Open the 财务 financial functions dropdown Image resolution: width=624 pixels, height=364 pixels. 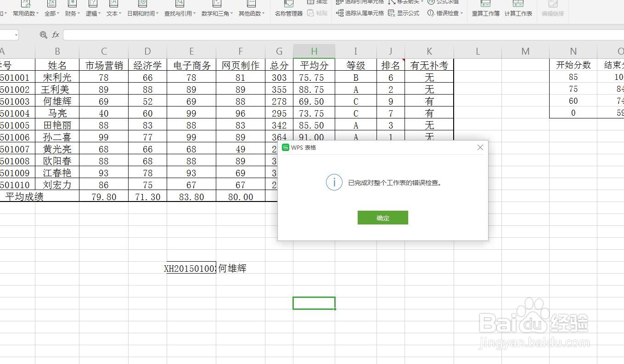point(72,9)
